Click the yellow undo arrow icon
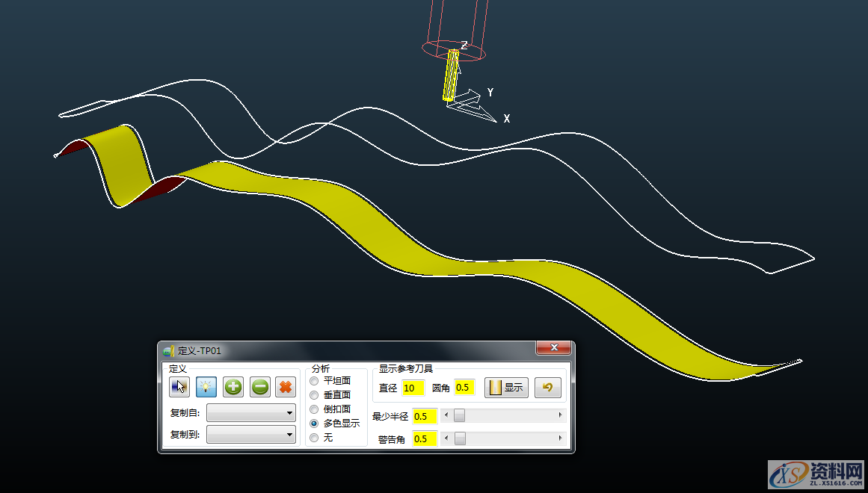The width and height of the screenshot is (868, 493). [547, 388]
